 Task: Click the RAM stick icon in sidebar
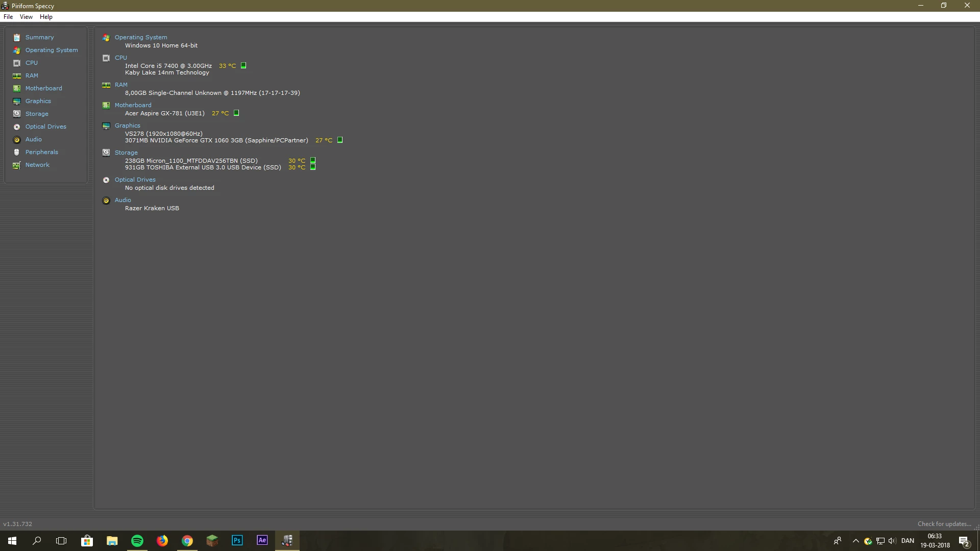pos(17,76)
